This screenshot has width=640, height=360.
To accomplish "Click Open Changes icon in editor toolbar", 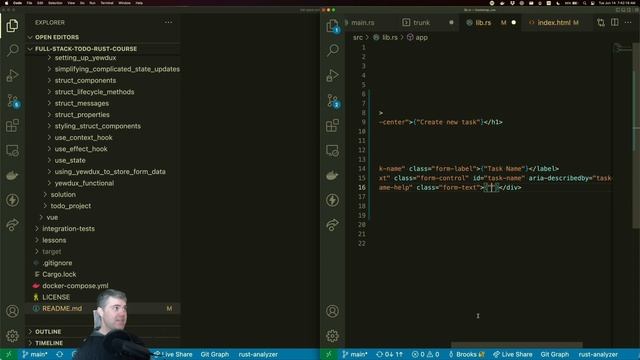I will point(600,22).
